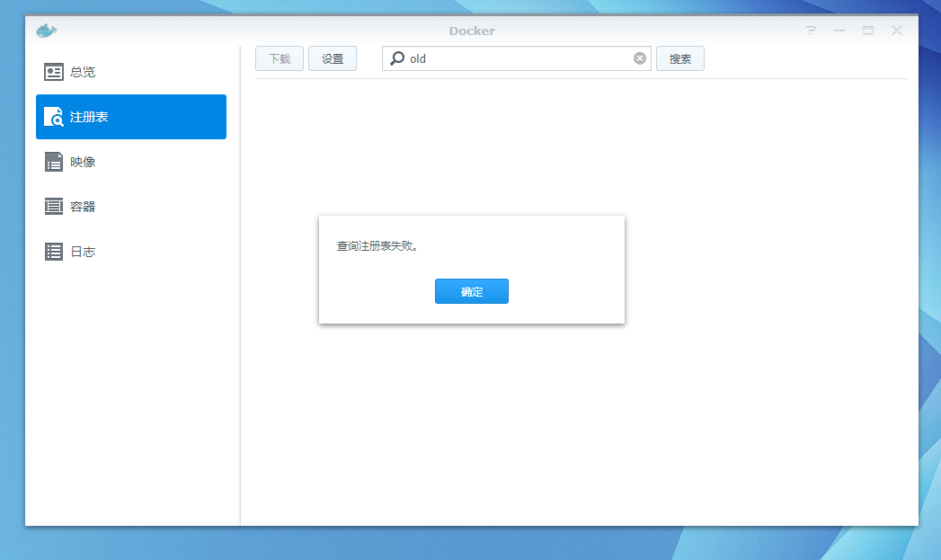Maximize the Docker window
941x560 pixels.
pos(868,30)
